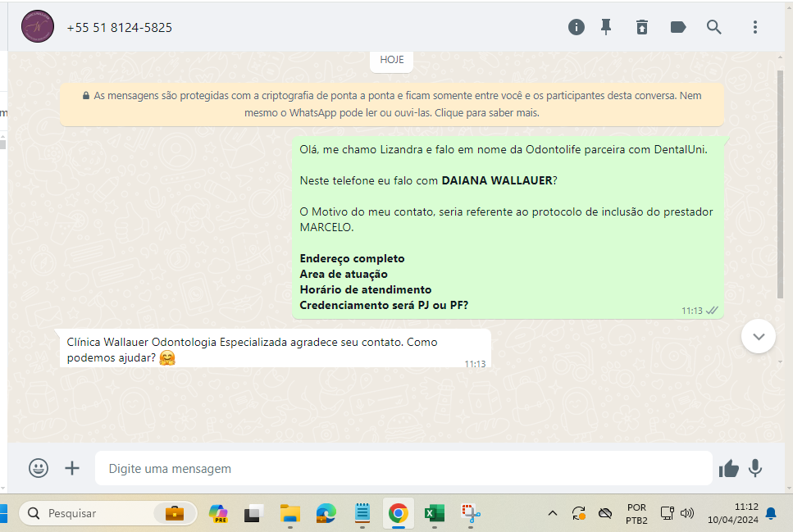Image resolution: width=793 pixels, height=532 pixels.
Task: Open the label tag icon
Action: 677,27
